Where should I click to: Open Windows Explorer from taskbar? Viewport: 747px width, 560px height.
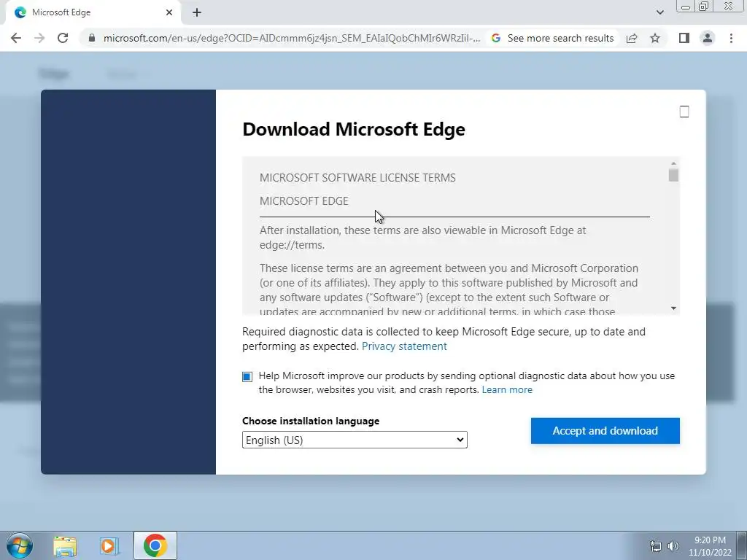pyautogui.click(x=65, y=546)
